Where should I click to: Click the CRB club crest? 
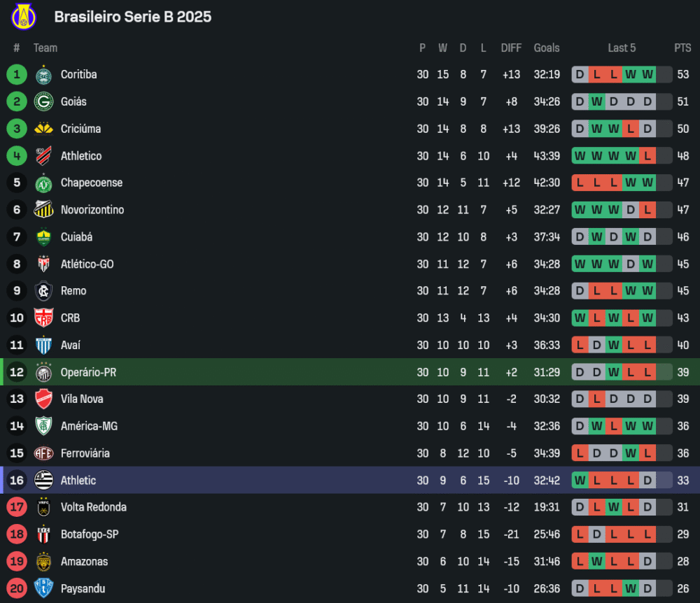43,318
